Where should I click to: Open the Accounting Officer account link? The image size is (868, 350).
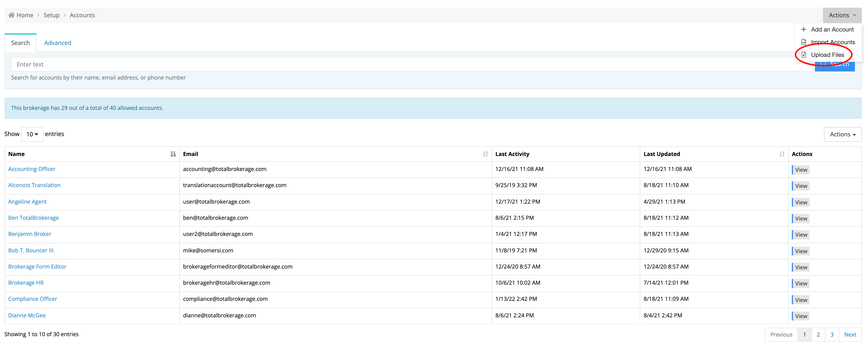(32, 169)
